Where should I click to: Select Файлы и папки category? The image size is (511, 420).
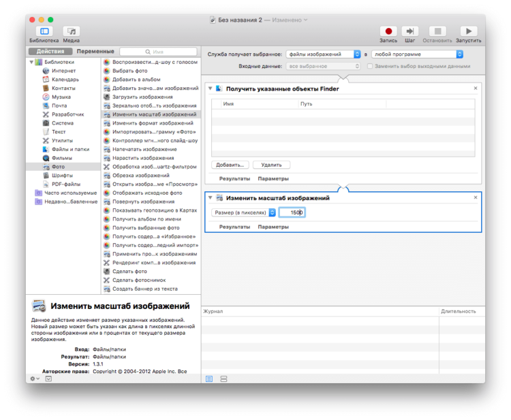point(70,149)
